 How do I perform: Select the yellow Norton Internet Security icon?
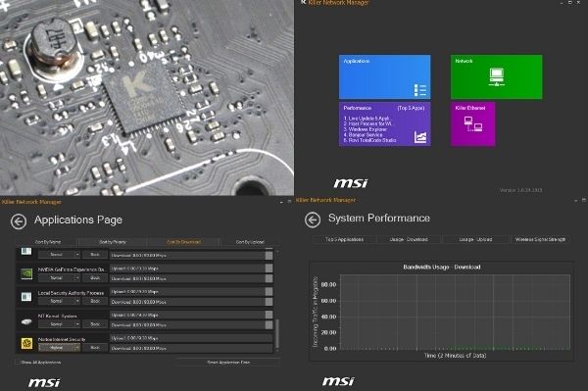tap(26, 343)
